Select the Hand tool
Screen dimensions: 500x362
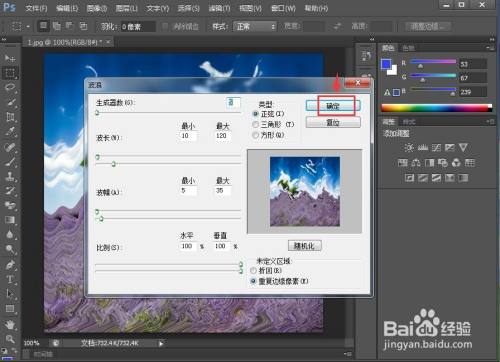point(10,324)
